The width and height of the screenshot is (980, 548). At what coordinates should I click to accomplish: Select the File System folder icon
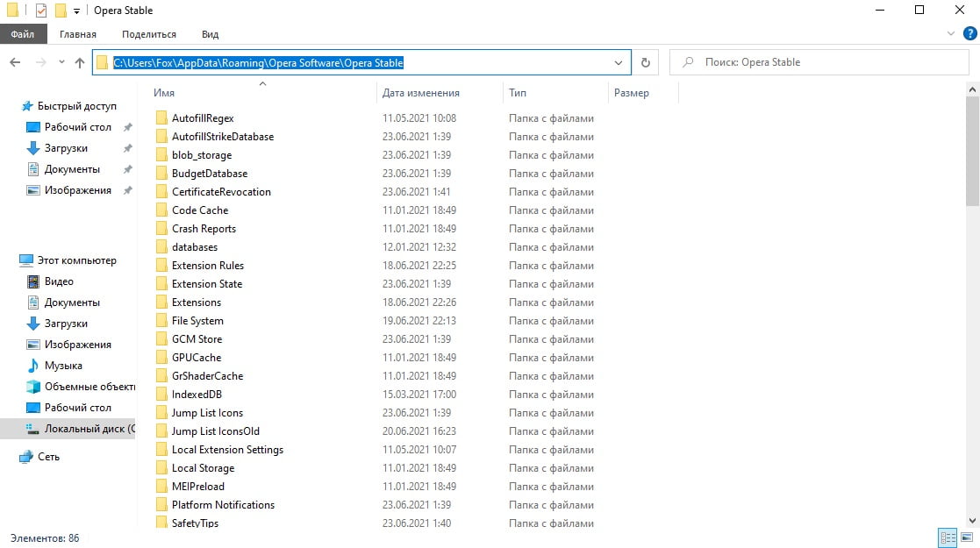point(161,321)
